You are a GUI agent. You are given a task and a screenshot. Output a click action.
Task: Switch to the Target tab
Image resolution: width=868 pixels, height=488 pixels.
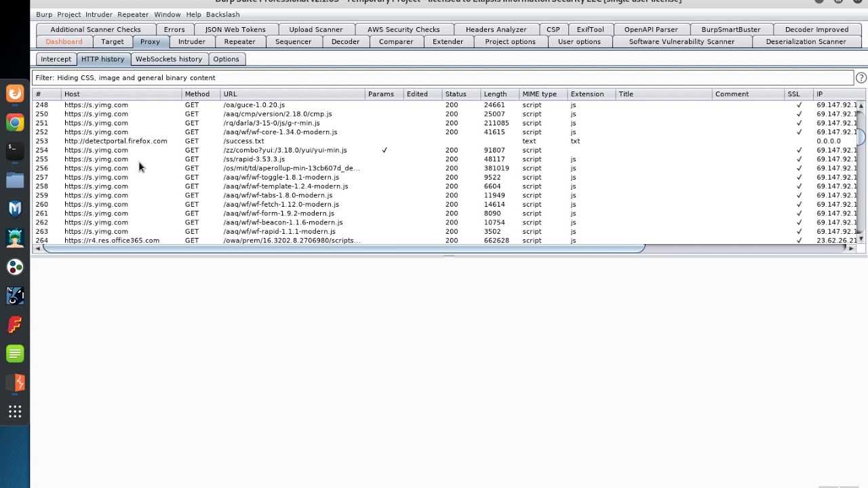tap(113, 41)
